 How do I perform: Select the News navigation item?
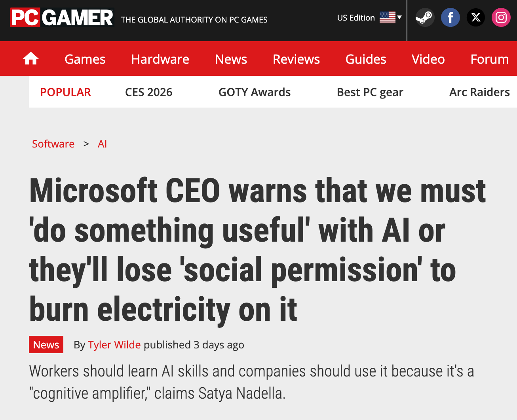(231, 59)
